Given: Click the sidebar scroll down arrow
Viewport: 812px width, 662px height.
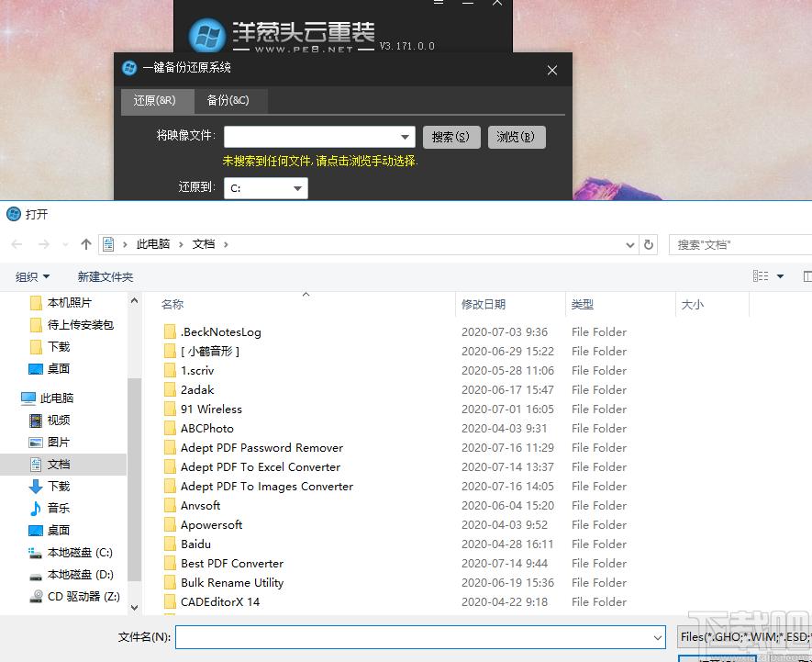Looking at the screenshot, I should click(135, 607).
